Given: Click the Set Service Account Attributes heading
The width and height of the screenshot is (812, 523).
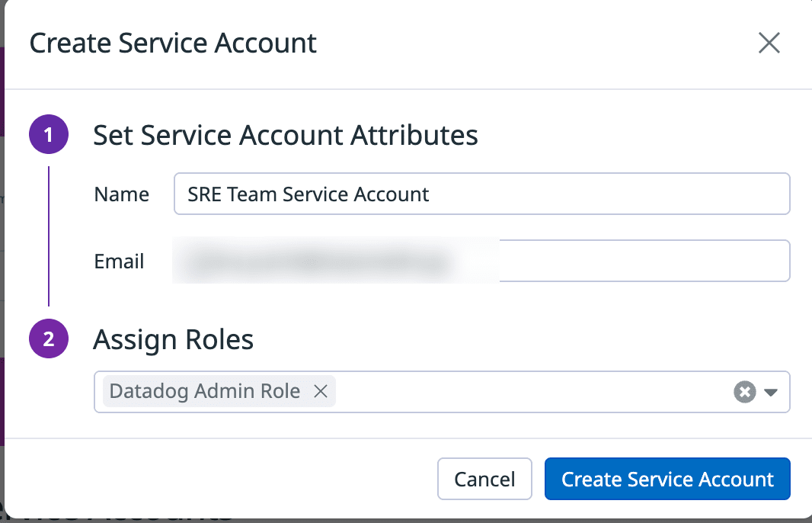Looking at the screenshot, I should pyautogui.click(x=286, y=135).
